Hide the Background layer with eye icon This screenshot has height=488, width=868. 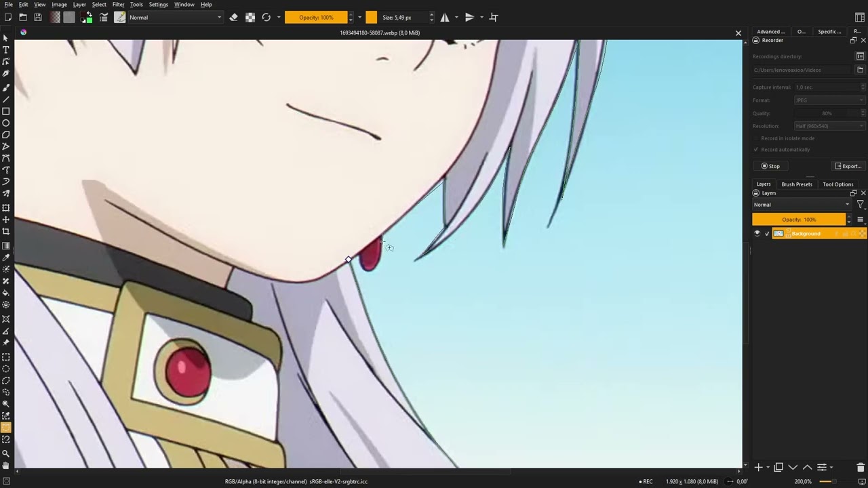pos(757,233)
